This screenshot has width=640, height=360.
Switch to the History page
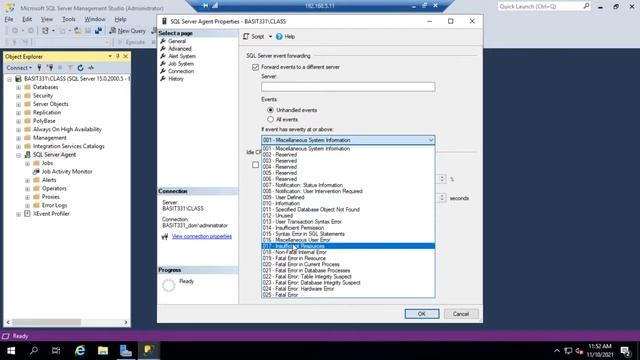176,79
